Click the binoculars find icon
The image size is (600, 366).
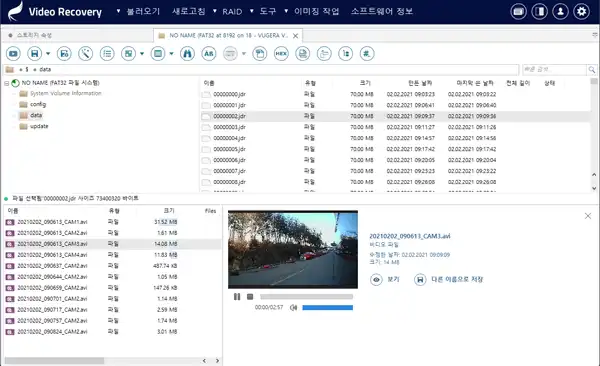pos(187,54)
